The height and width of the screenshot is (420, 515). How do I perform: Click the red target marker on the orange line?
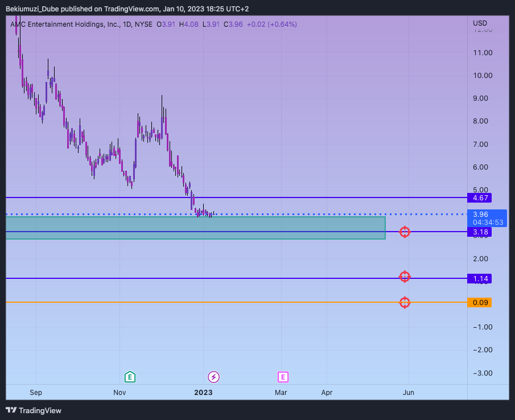click(405, 302)
